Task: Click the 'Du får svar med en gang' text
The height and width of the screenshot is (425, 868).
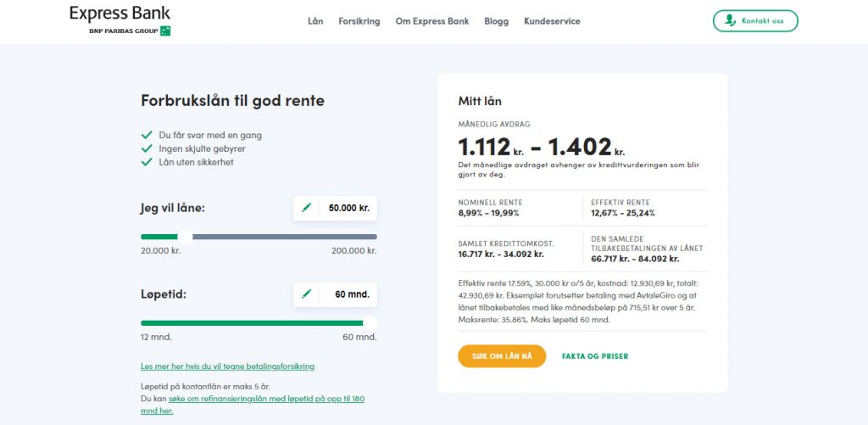Action: [x=210, y=135]
